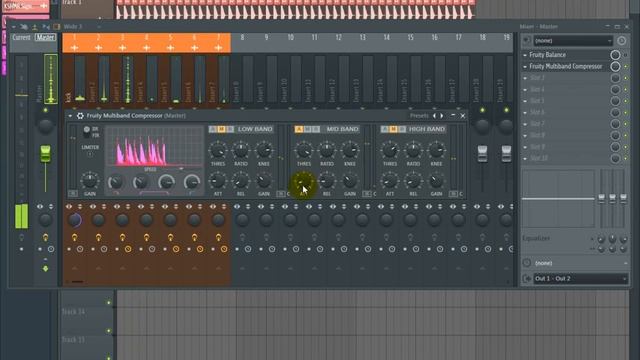This screenshot has width=640, height=360.
Task: Select mixer insert track 12 header
Action: pos(339,42)
